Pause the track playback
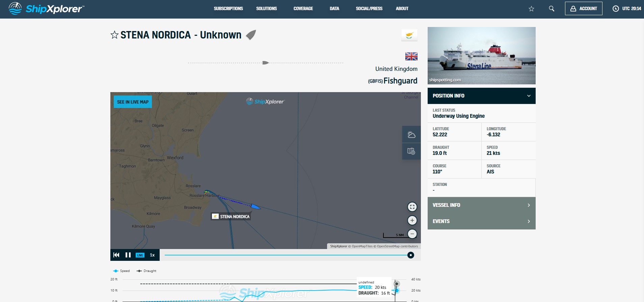This screenshot has height=302, width=644. 128,255
